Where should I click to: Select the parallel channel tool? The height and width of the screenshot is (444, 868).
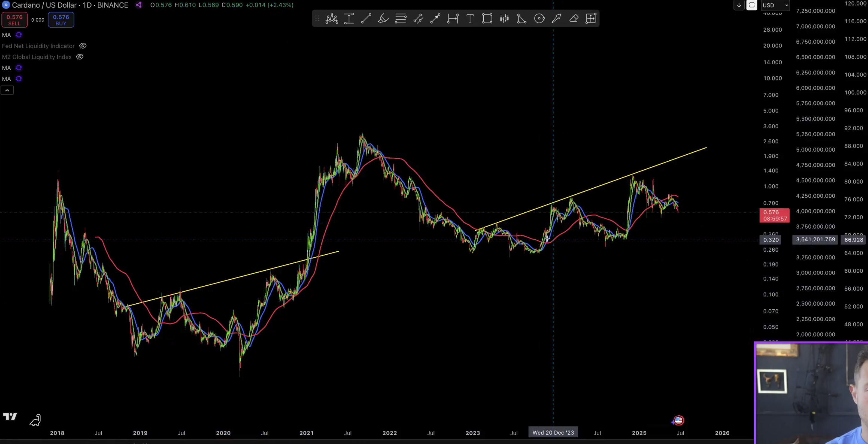[418, 18]
